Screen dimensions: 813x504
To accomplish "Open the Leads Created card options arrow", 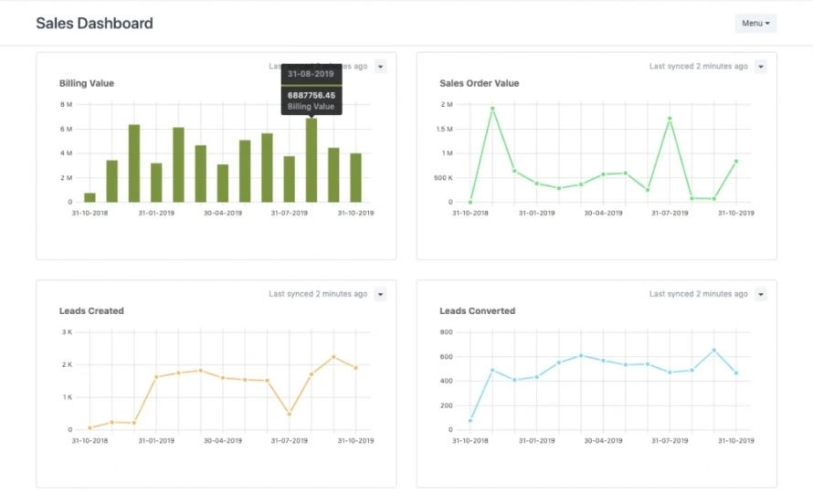I will click(x=381, y=294).
